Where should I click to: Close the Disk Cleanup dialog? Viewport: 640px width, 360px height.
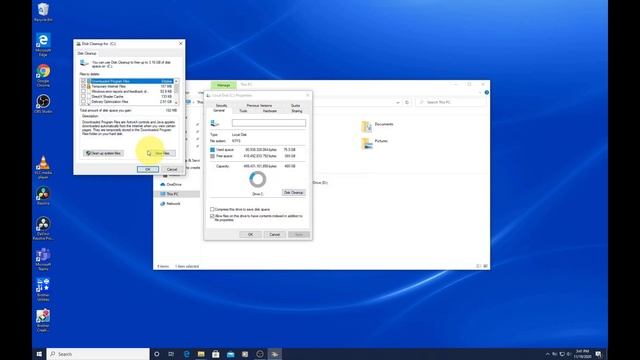click(181, 43)
